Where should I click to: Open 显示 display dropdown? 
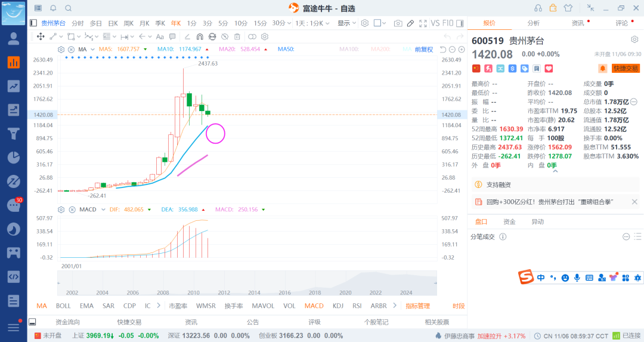pyautogui.click(x=346, y=23)
